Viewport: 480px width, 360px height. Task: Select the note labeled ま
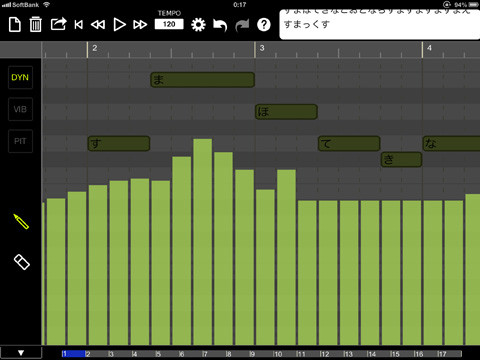coord(203,80)
